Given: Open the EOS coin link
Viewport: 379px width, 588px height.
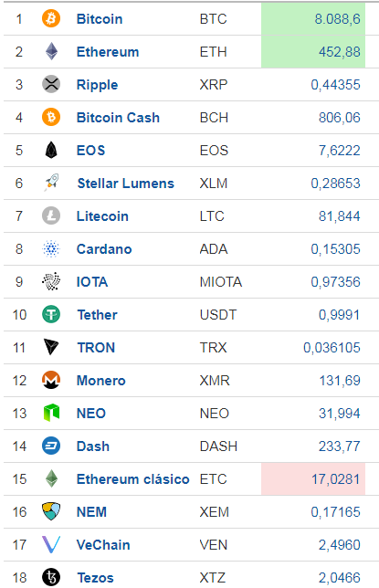Looking at the screenshot, I should tap(90, 151).
